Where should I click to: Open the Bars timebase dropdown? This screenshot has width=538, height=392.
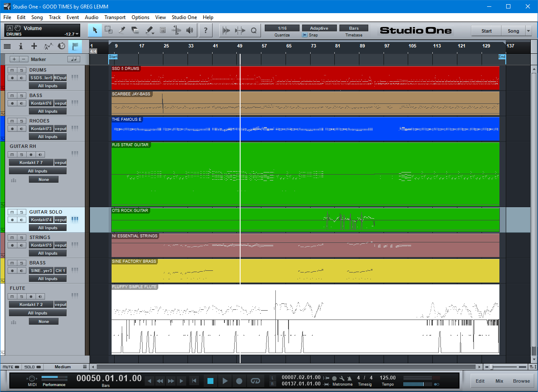(354, 28)
